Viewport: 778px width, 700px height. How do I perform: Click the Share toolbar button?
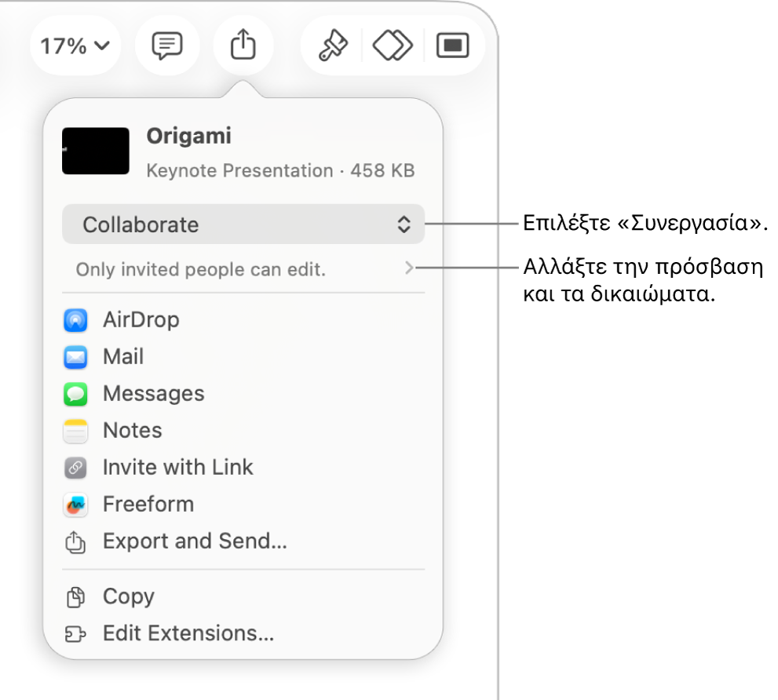(243, 46)
